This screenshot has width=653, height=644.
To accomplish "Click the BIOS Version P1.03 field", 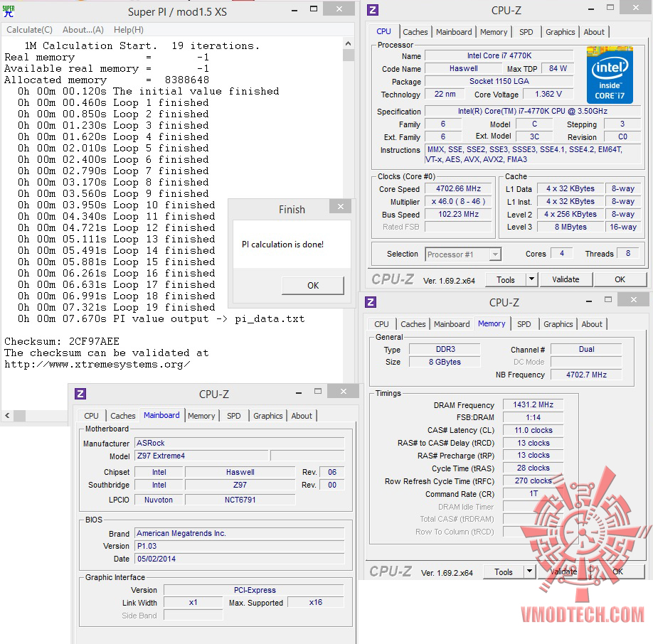I will pyautogui.click(x=240, y=546).
